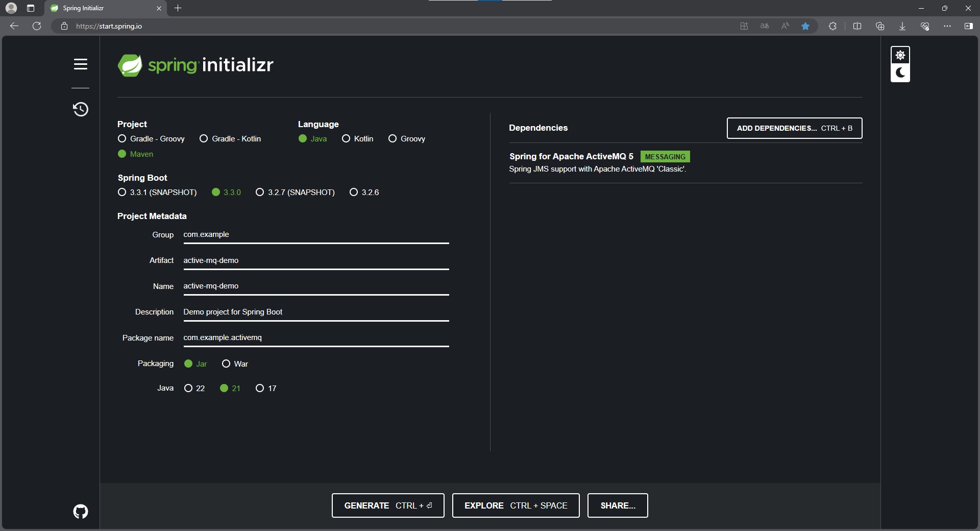
Task: Reload the page
Action: (37, 26)
